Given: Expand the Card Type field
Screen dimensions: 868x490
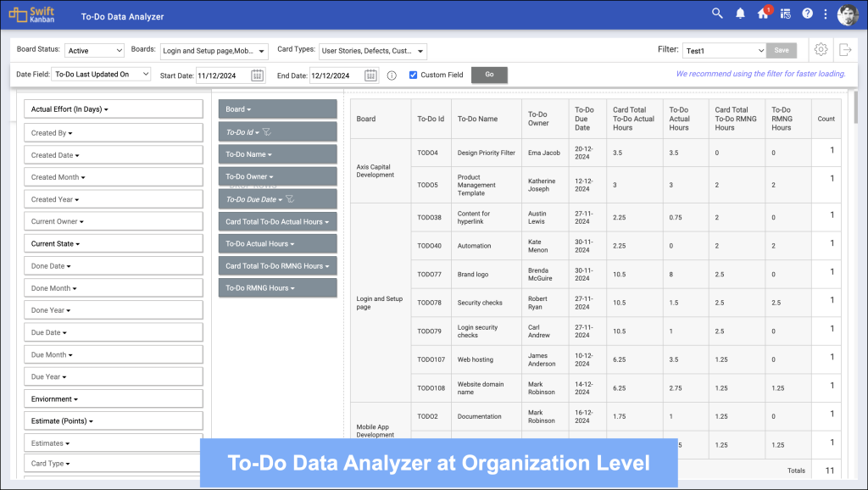Looking at the screenshot, I should 114,464.
